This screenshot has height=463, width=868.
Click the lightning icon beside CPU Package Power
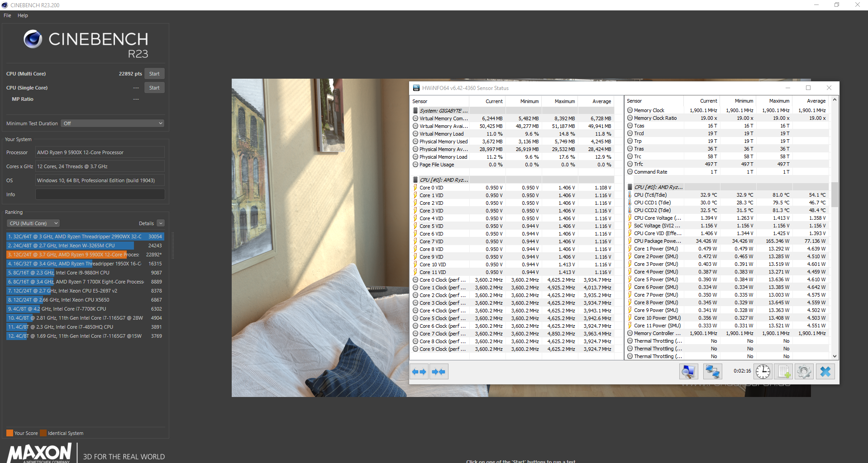tap(630, 241)
